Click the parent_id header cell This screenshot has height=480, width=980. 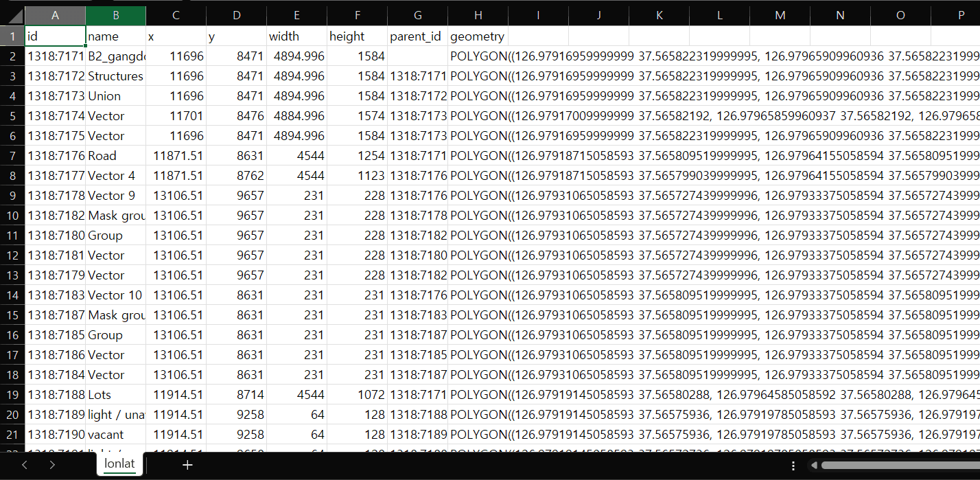pyautogui.click(x=417, y=36)
